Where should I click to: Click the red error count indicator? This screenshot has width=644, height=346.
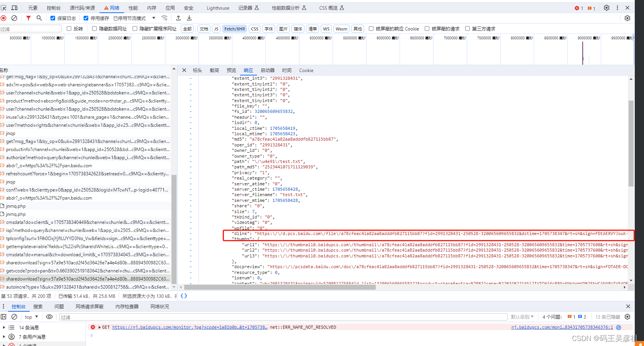(x=579, y=8)
